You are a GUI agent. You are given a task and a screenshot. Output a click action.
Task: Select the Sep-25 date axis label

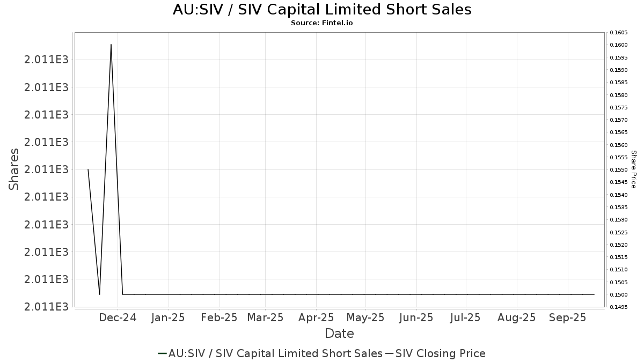click(x=567, y=318)
